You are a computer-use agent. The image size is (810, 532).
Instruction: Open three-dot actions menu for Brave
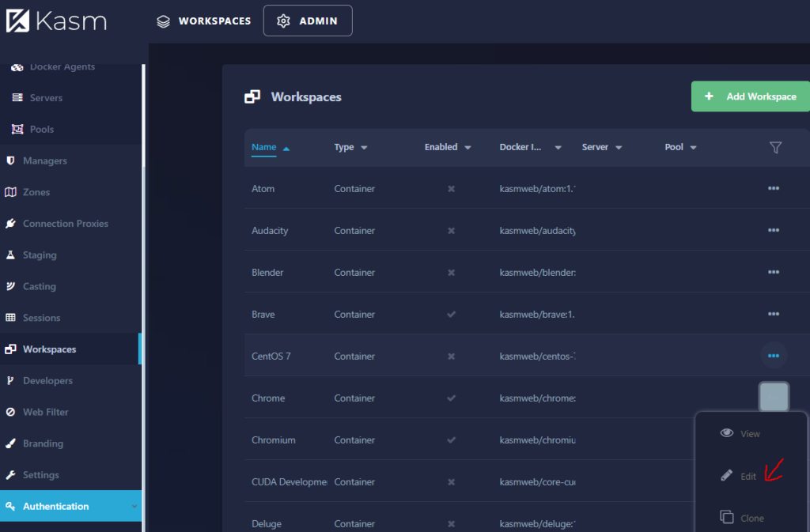coord(774,314)
